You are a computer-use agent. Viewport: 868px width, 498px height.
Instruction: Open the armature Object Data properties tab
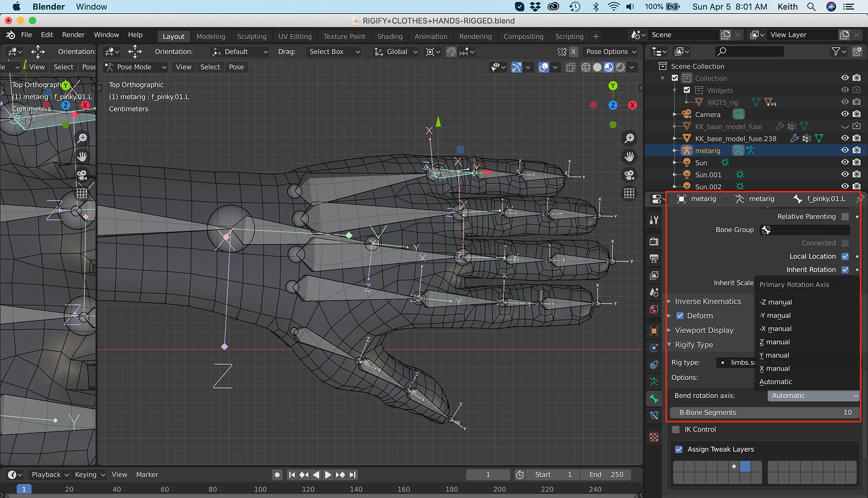pyautogui.click(x=654, y=381)
